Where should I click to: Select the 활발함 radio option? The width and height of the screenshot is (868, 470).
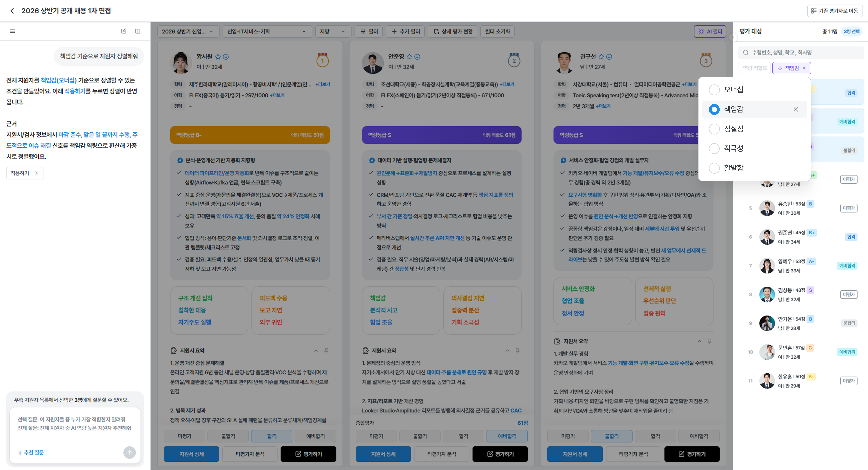(x=714, y=168)
